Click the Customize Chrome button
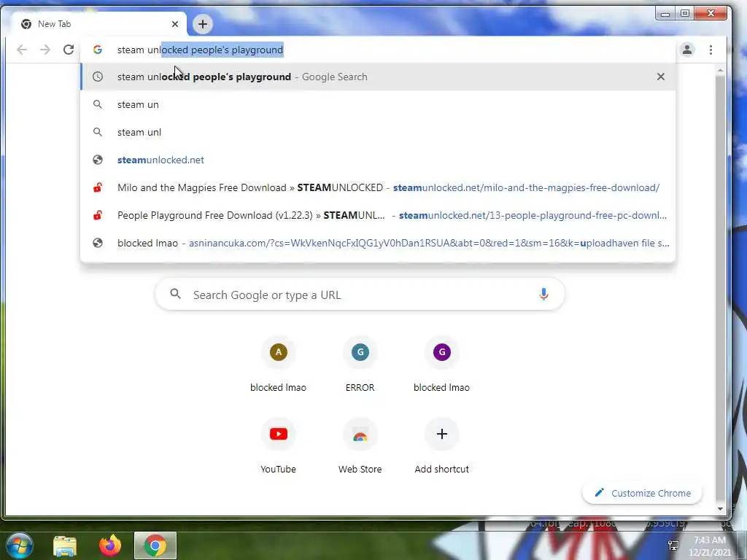 click(x=642, y=493)
